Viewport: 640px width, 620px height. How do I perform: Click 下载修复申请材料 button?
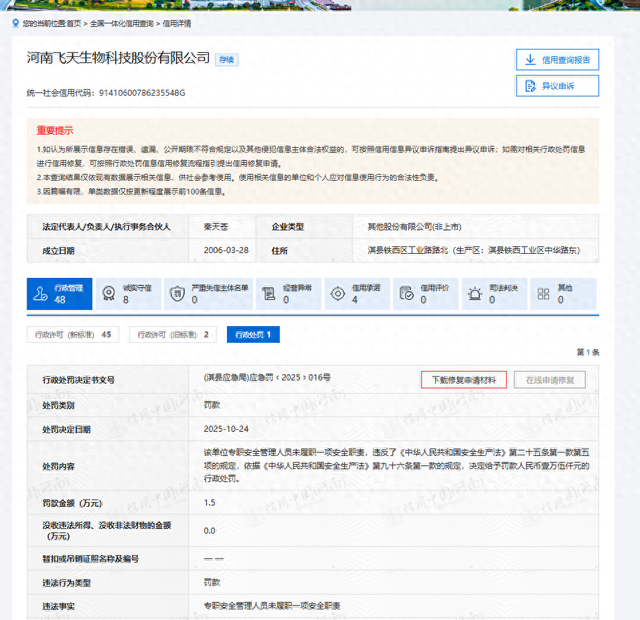point(464,380)
